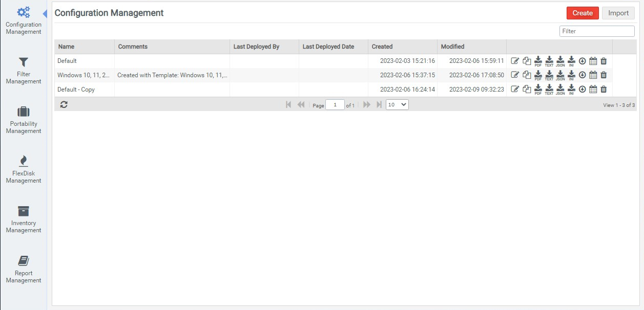Download Default - Copy as JSON

tap(560, 90)
